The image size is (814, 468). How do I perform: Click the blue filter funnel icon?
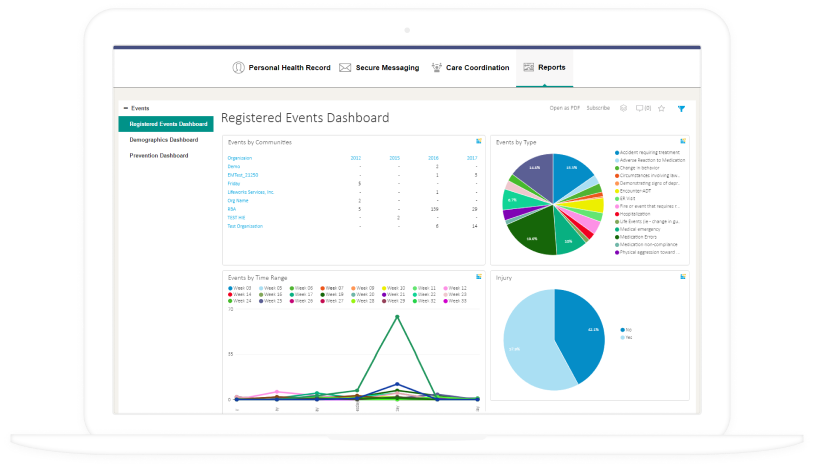tap(681, 108)
